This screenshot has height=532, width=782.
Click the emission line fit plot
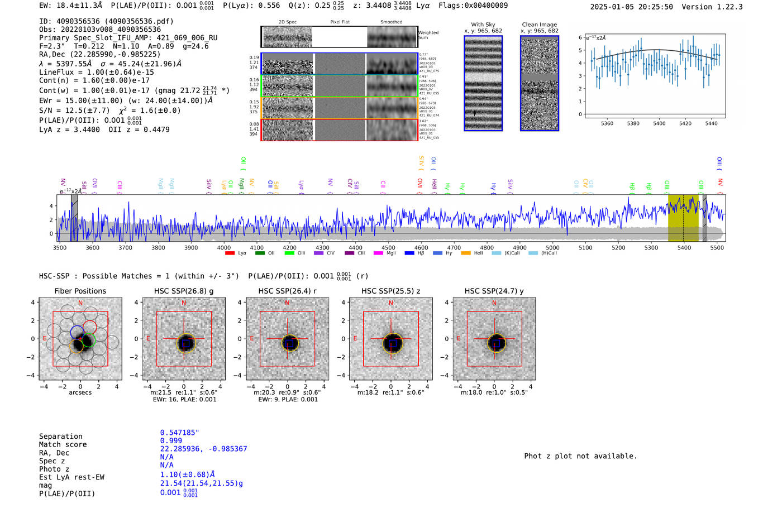tap(654, 75)
